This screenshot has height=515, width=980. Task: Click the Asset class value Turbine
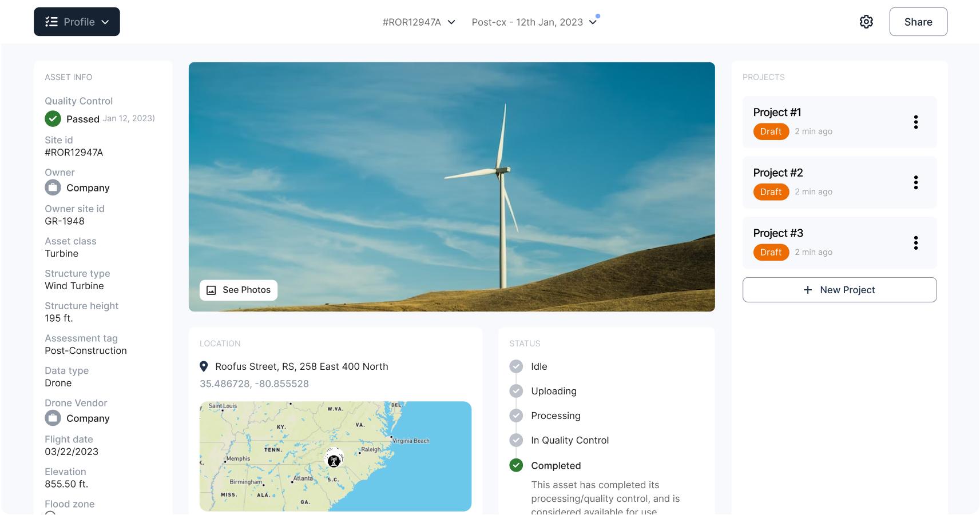pyautogui.click(x=61, y=254)
